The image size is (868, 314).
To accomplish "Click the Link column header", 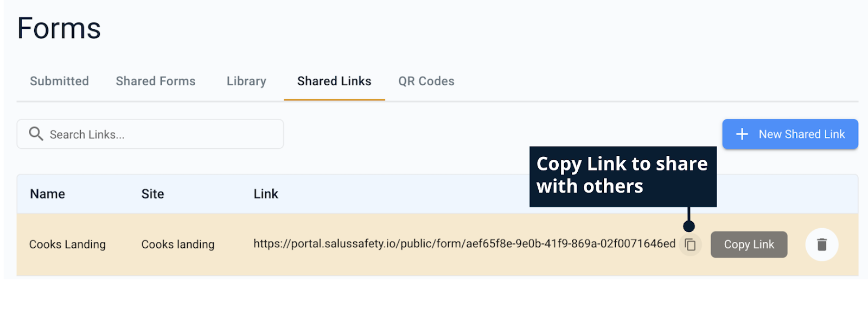I will (x=265, y=194).
